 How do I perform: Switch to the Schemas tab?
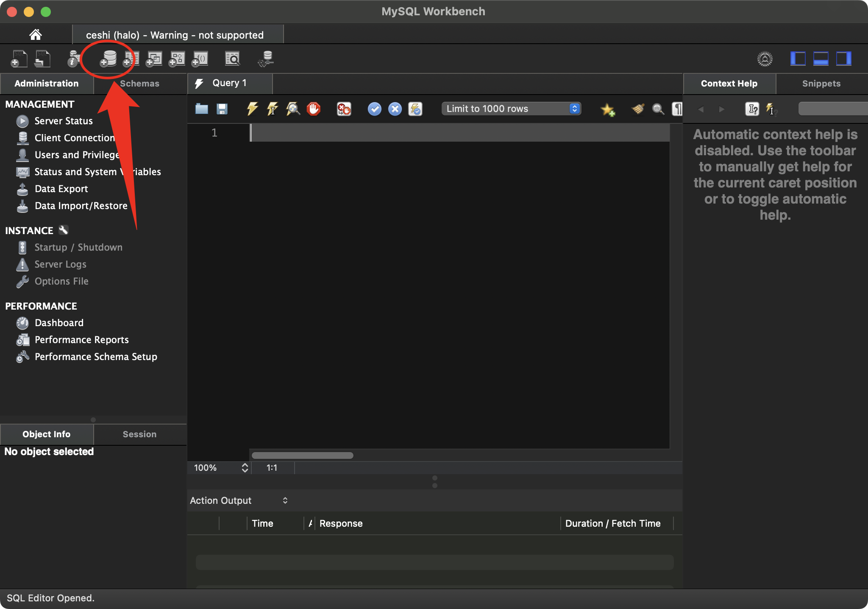(x=139, y=84)
